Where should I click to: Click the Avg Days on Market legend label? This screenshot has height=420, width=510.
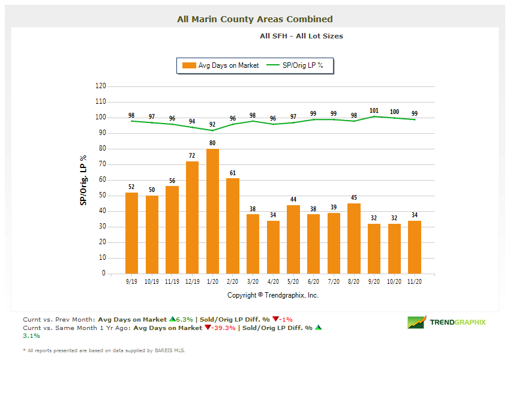[x=229, y=65]
